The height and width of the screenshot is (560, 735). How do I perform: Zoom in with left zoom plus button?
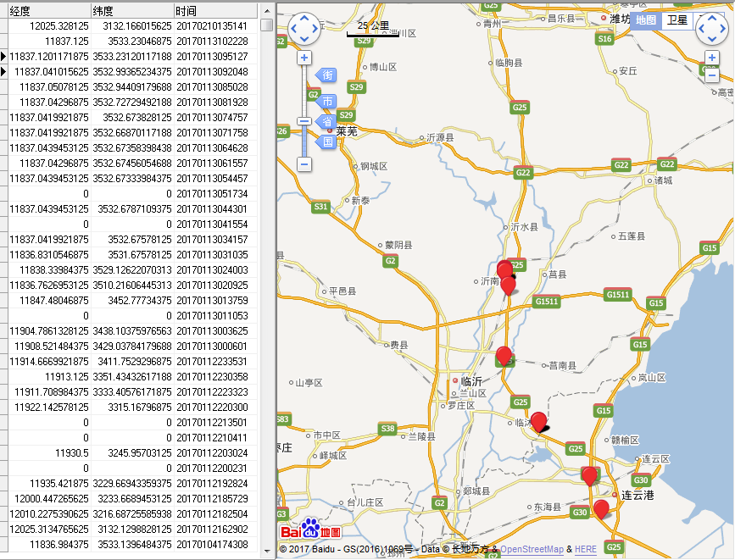click(x=304, y=58)
